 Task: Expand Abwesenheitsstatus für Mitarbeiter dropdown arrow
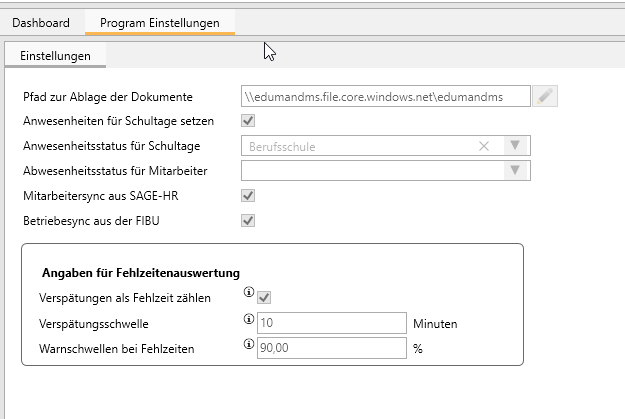[x=515, y=171]
